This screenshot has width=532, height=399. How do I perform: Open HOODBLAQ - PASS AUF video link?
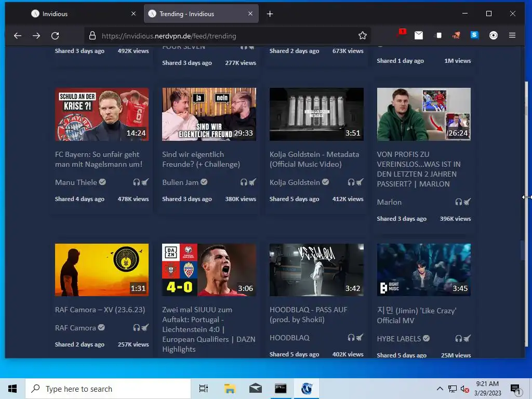[309, 314]
